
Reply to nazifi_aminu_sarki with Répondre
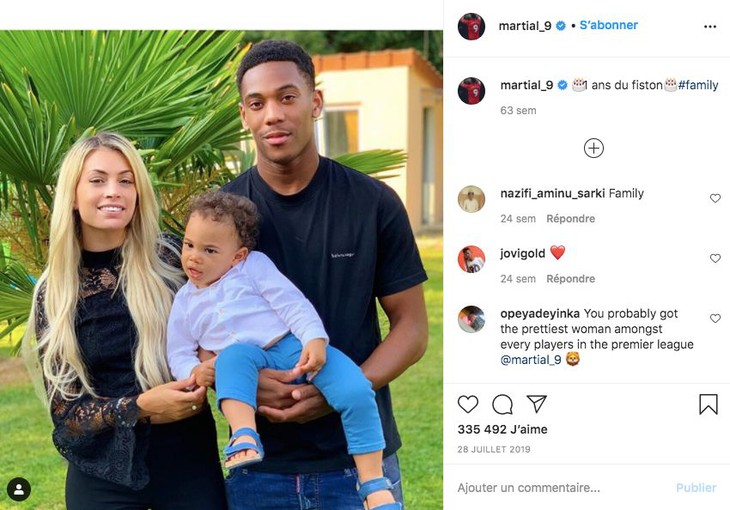pyautogui.click(x=570, y=218)
